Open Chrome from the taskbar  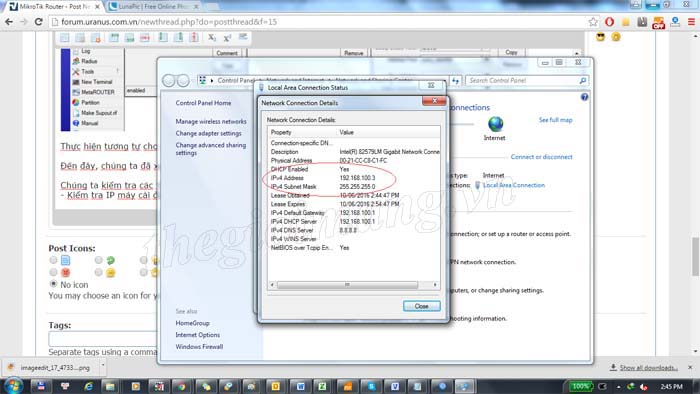(181, 386)
